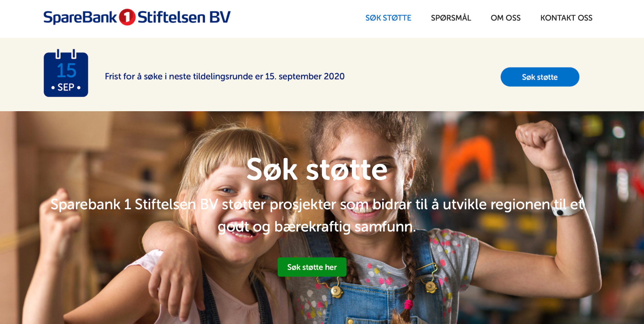Go to the OM OSS page
Viewport: 644px width, 324px height.
point(506,18)
